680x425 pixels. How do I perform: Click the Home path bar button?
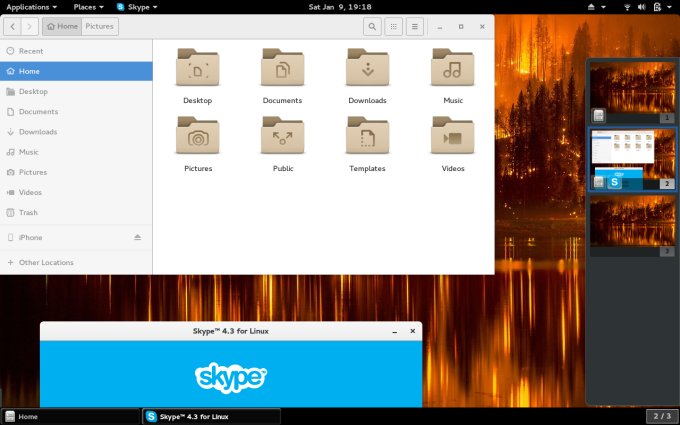[62, 26]
